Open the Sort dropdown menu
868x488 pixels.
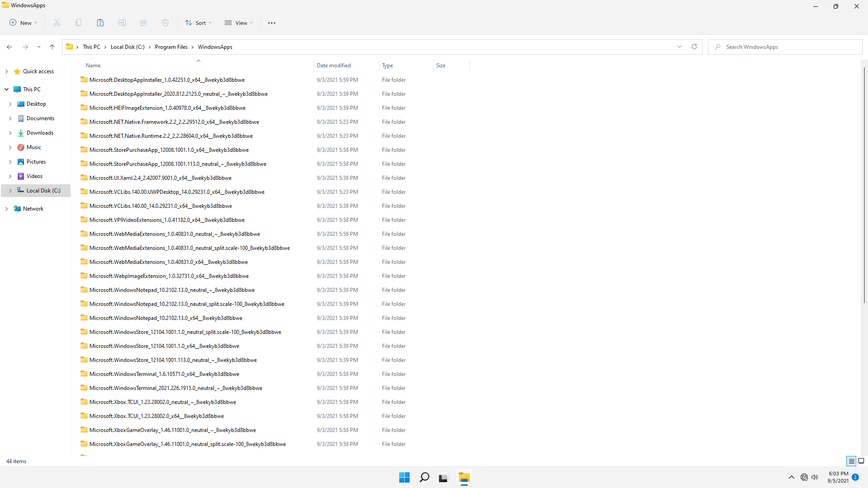[198, 23]
